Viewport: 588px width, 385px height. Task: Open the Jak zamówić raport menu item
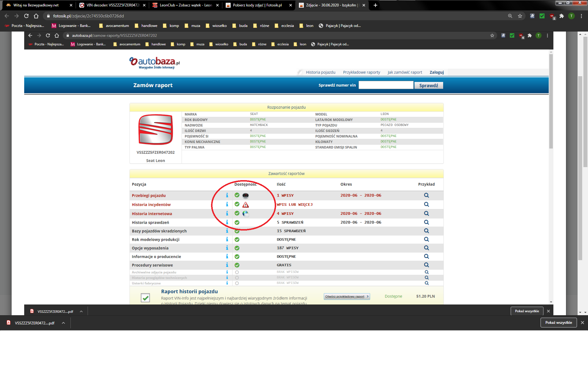coord(405,72)
